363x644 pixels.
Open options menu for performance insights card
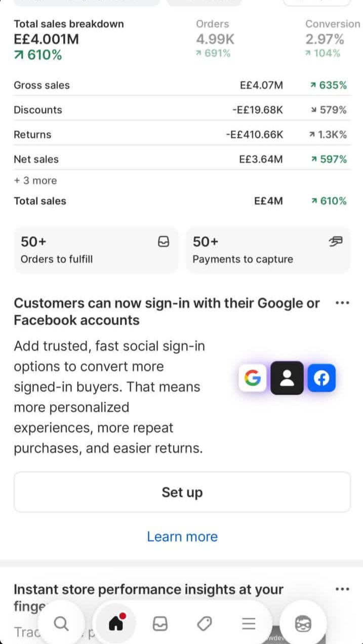[x=342, y=589]
